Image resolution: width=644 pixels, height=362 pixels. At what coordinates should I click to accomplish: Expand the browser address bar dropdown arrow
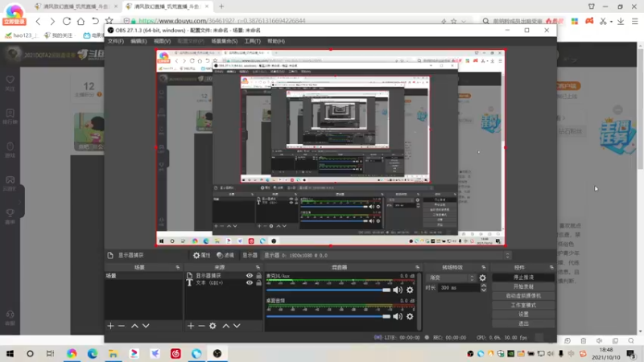464,21
